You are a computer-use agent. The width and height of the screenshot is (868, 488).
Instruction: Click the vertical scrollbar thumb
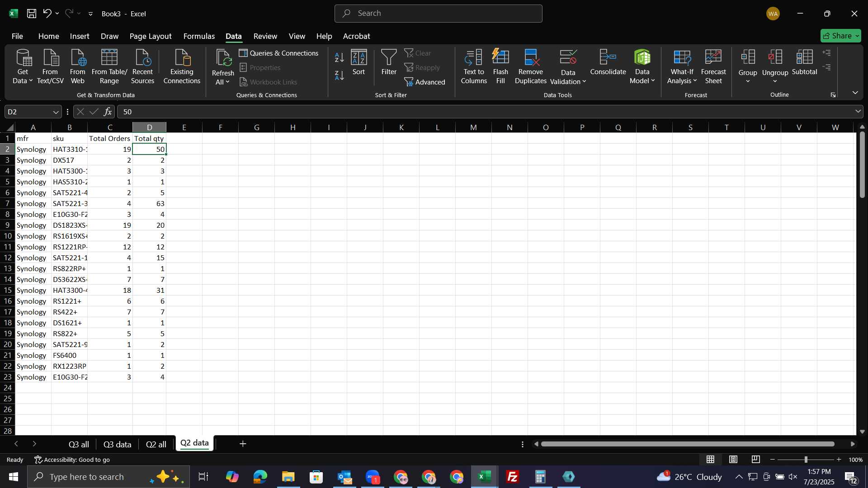(862, 165)
